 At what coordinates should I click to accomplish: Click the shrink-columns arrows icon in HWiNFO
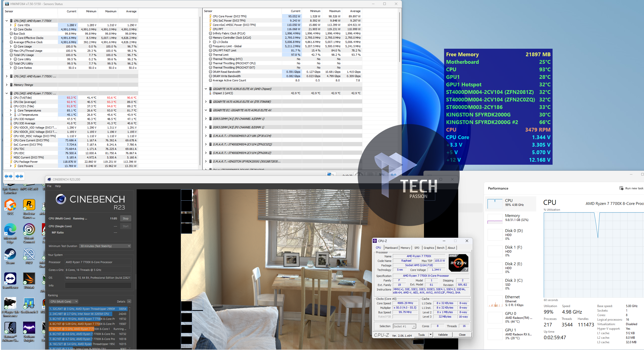(x=19, y=177)
